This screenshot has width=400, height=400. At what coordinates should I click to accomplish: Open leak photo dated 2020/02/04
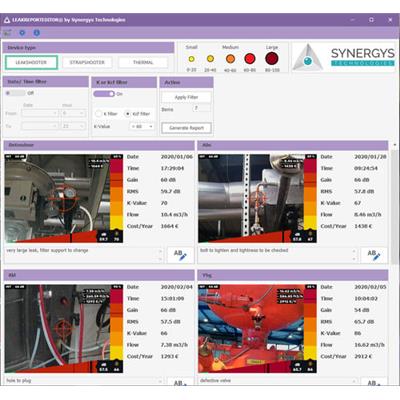point(64,329)
